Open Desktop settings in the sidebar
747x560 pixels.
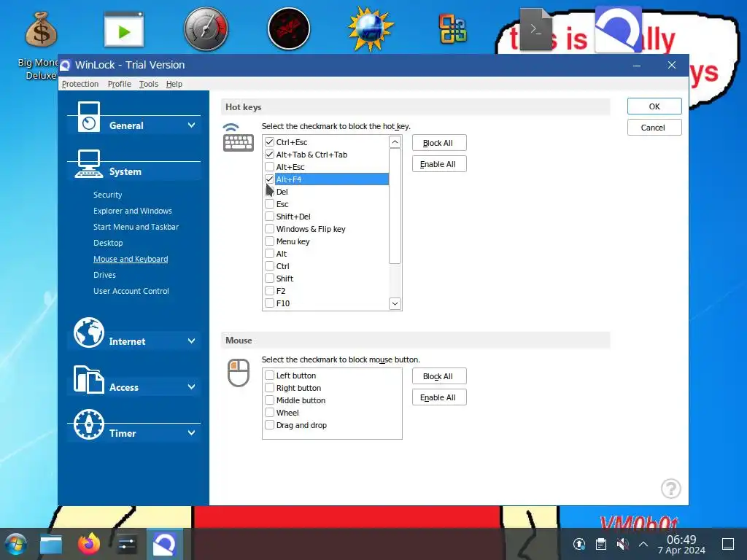pos(108,243)
